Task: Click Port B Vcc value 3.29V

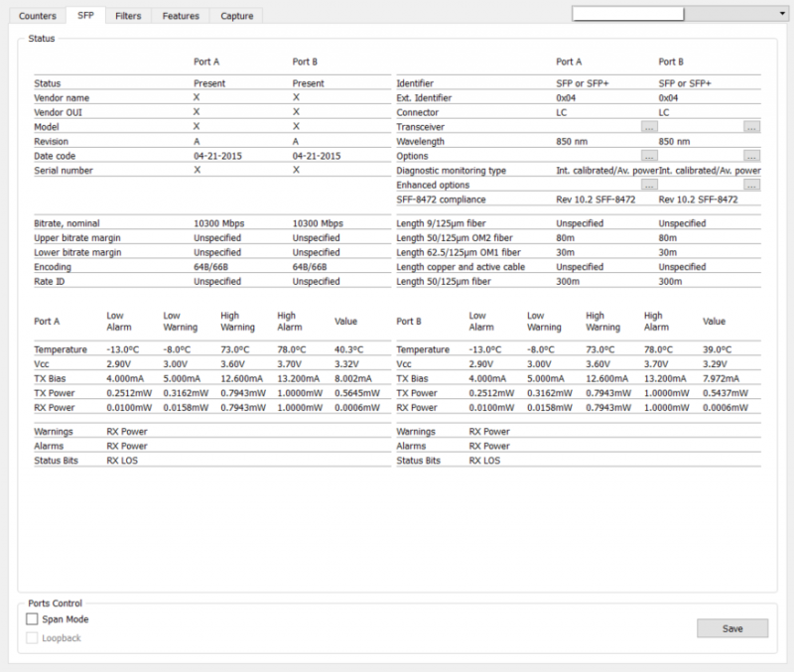Action: pyautogui.click(x=715, y=364)
